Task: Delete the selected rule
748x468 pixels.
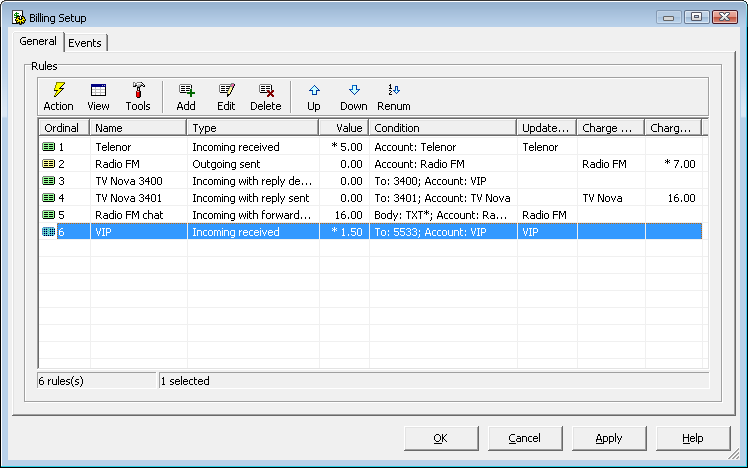Action: (x=266, y=97)
